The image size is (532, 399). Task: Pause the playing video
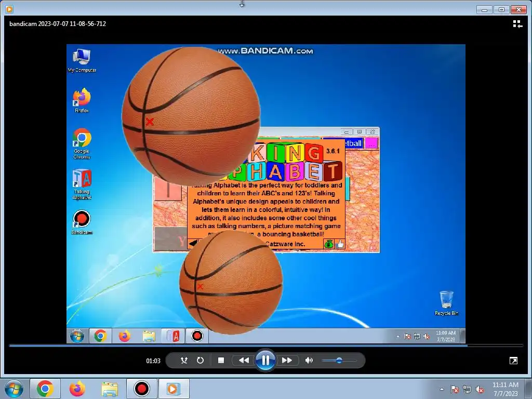265,361
